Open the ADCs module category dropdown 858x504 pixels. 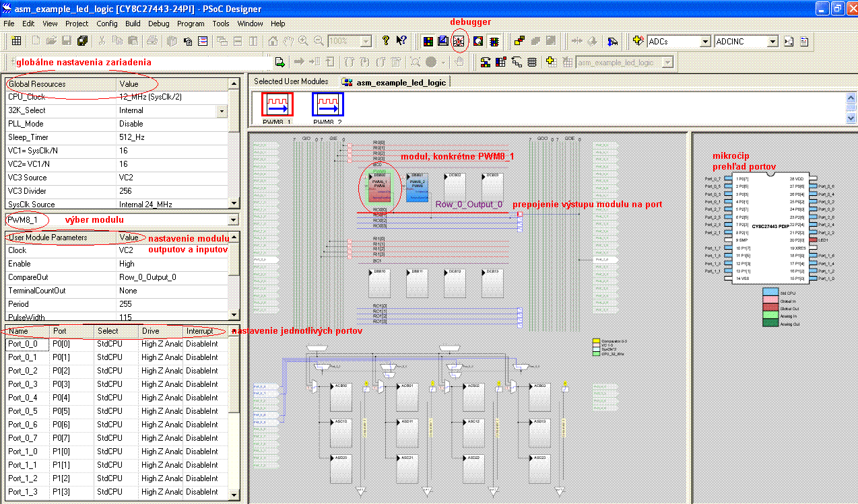pyautogui.click(x=705, y=41)
